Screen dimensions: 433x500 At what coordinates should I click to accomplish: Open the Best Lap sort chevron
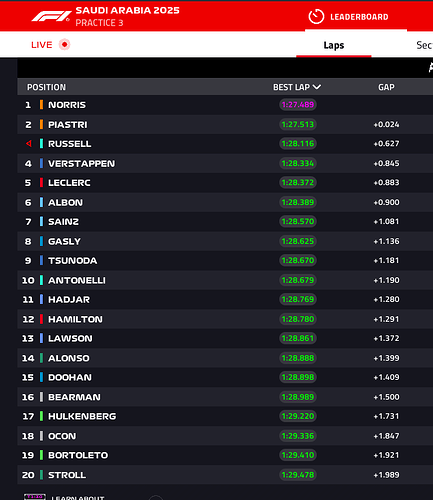click(x=317, y=87)
